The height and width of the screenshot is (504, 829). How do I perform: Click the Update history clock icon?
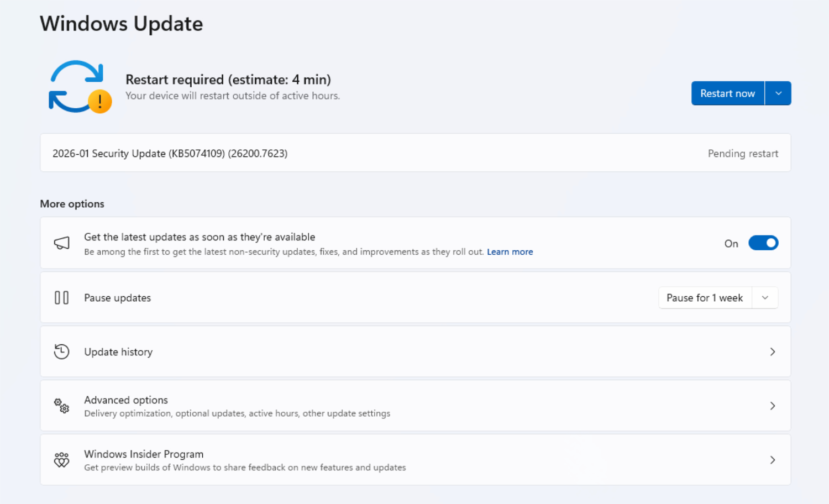tap(61, 351)
